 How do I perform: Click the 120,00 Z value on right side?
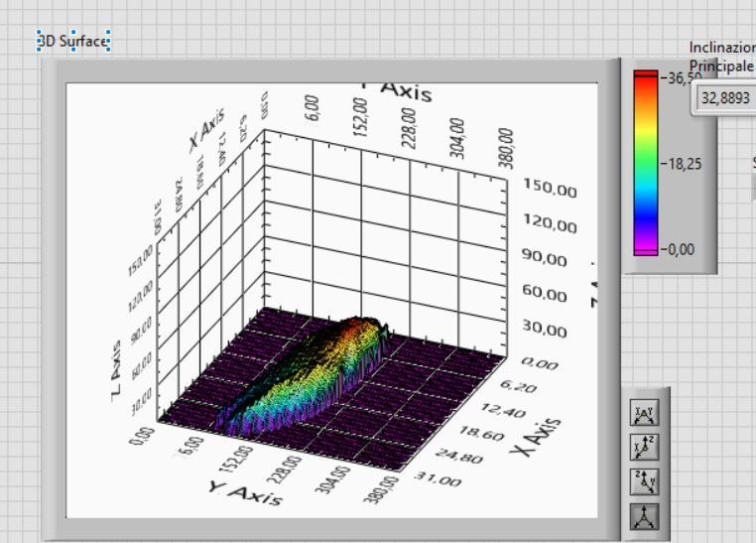click(x=550, y=224)
